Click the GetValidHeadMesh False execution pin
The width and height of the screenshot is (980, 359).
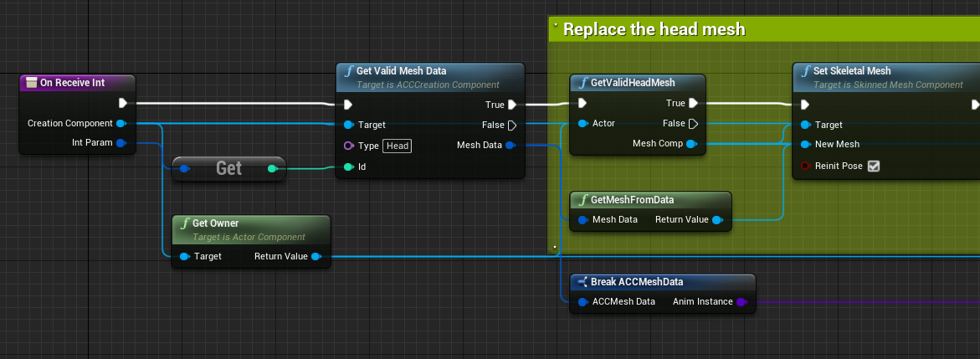[x=692, y=123]
